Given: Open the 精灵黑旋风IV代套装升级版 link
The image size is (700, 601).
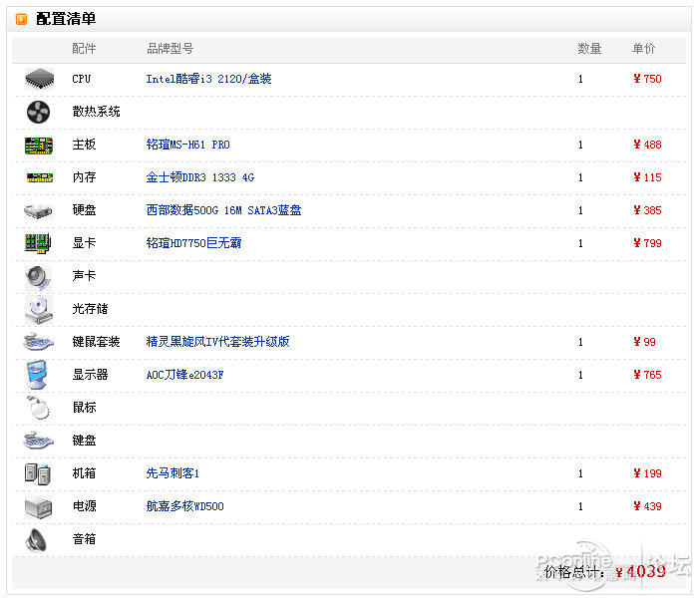Looking at the screenshot, I should tap(217, 342).
